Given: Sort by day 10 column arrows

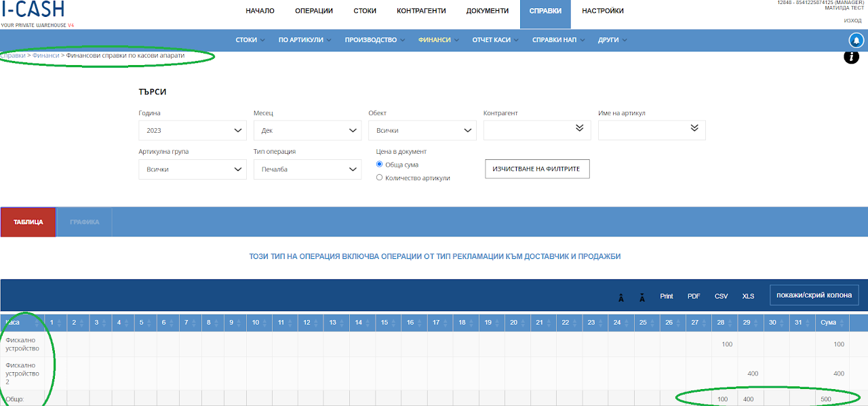Looking at the screenshot, I should [265, 323].
